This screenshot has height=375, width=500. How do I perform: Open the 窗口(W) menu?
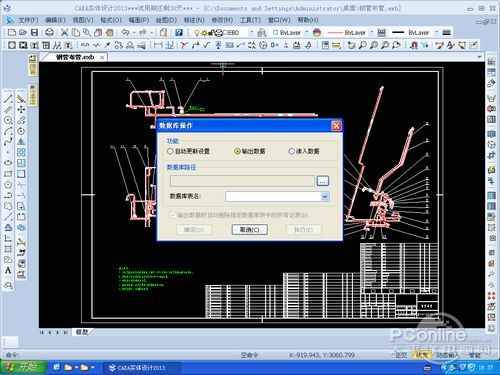click(x=279, y=20)
